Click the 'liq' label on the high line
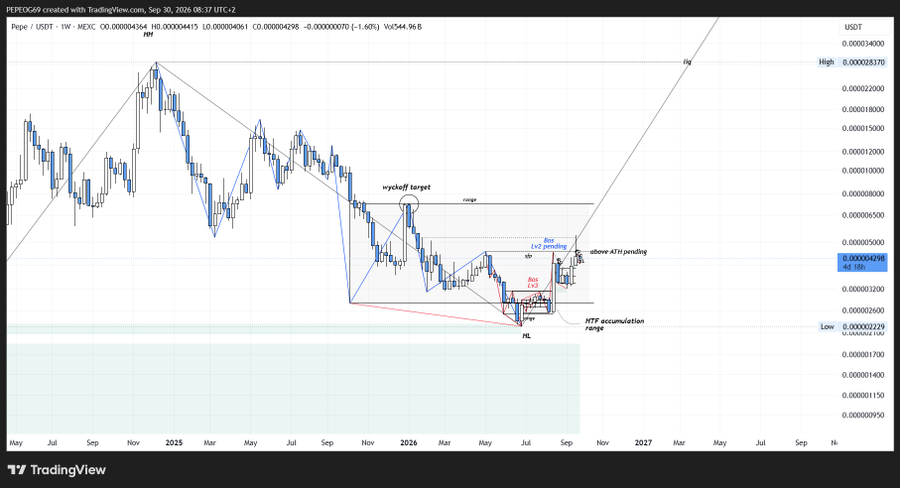This screenshot has width=900, height=488. [x=687, y=61]
